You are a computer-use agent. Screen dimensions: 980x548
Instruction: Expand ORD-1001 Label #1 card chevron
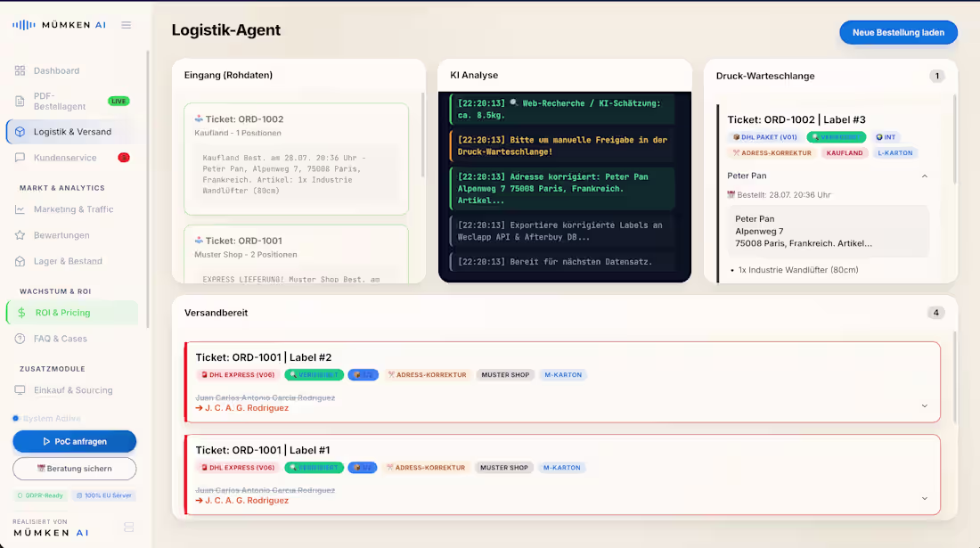point(925,499)
